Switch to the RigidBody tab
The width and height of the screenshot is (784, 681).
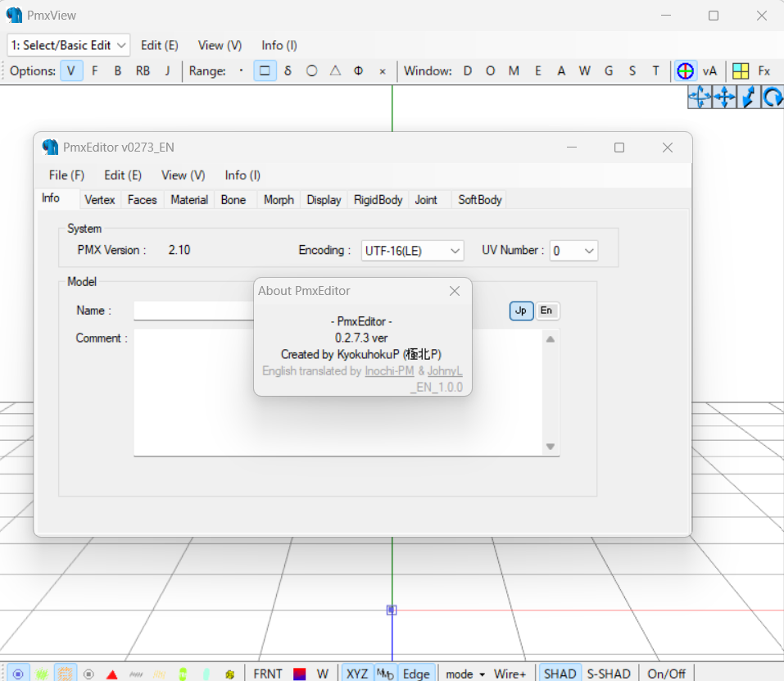378,199
